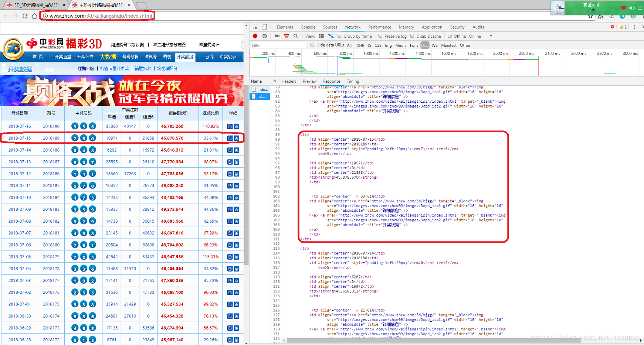Close the request details pane
This screenshot has width=644, height=345.
click(275, 81)
